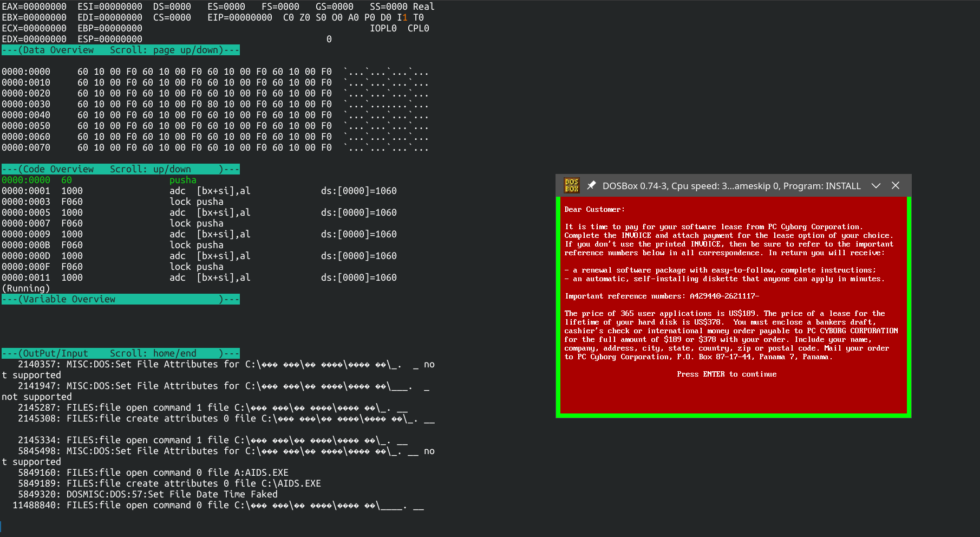Screen dimensions: 980x537
Task: Close the DOSBox INSTALL window
Action: [x=896, y=185]
